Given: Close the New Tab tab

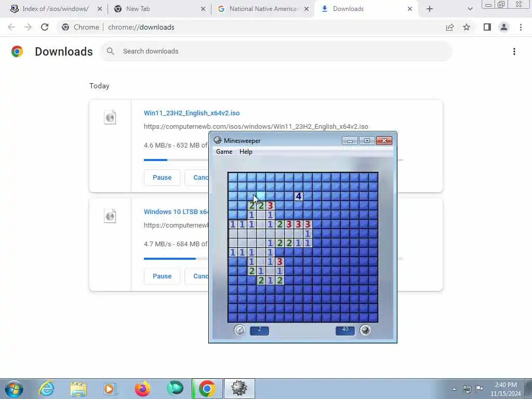Looking at the screenshot, I should tap(203, 9).
